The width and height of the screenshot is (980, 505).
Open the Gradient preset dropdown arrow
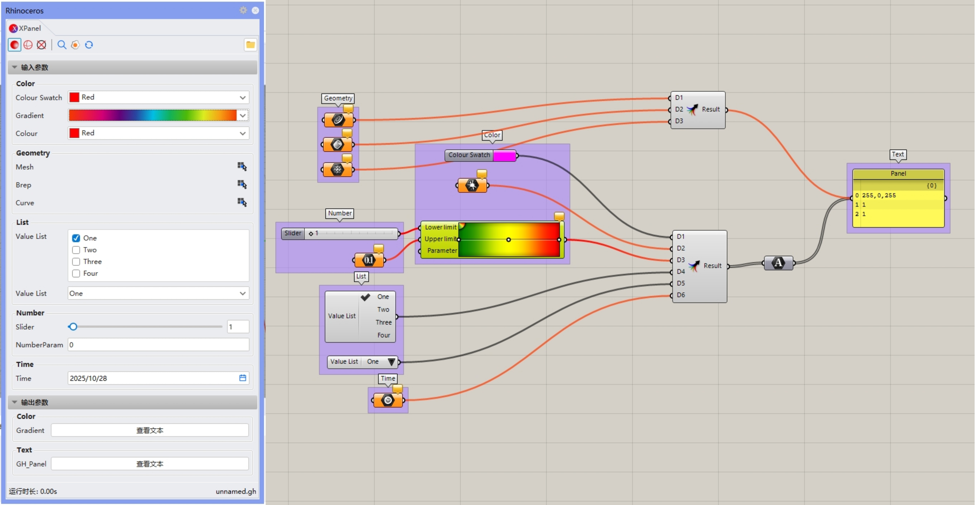pyautogui.click(x=243, y=115)
